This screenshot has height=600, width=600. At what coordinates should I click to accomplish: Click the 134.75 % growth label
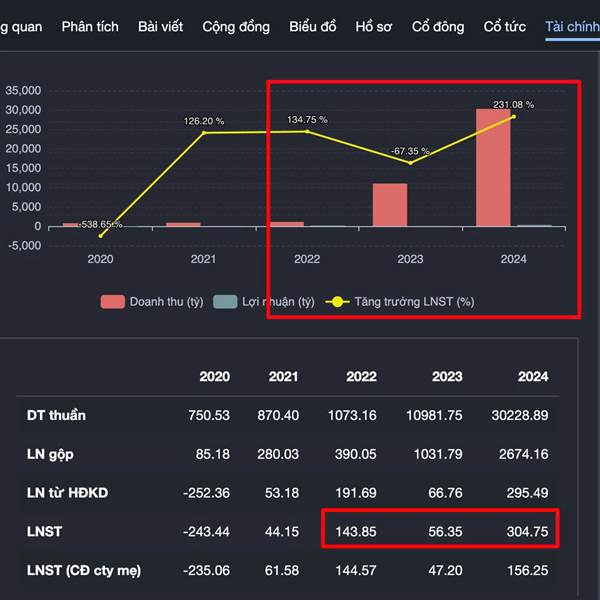pyautogui.click(x=307, y=120)
